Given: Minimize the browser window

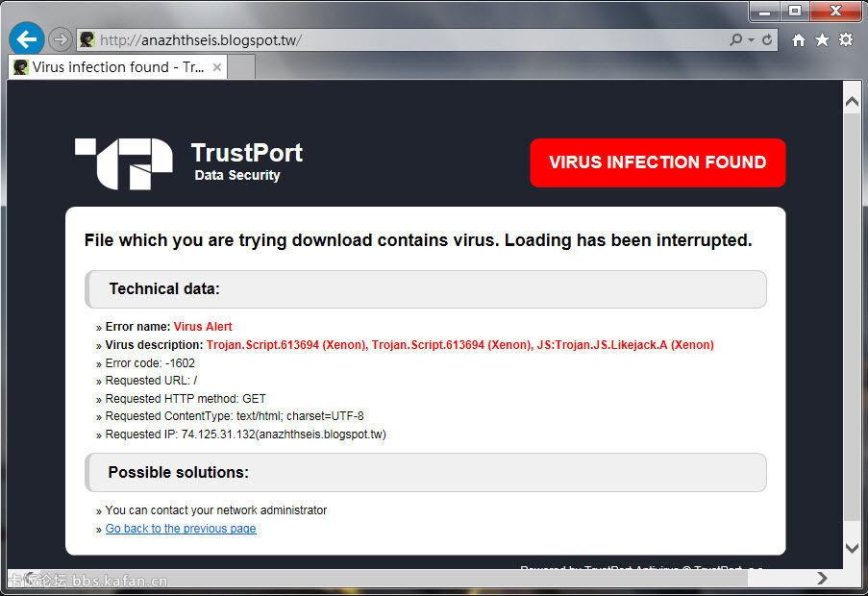Looking at the screenshot, I should [765, 12].
